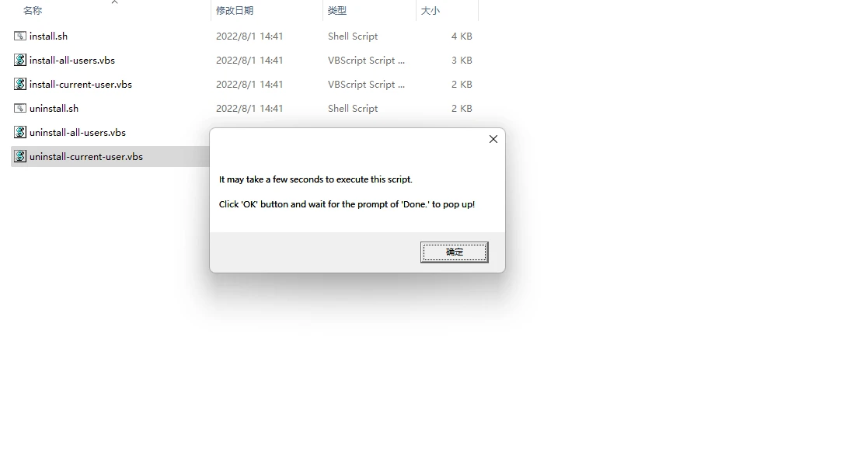868x473 pixels.
Task: Click the uninstall-current-user.vbs script icon
Action: tap(20, 157)
